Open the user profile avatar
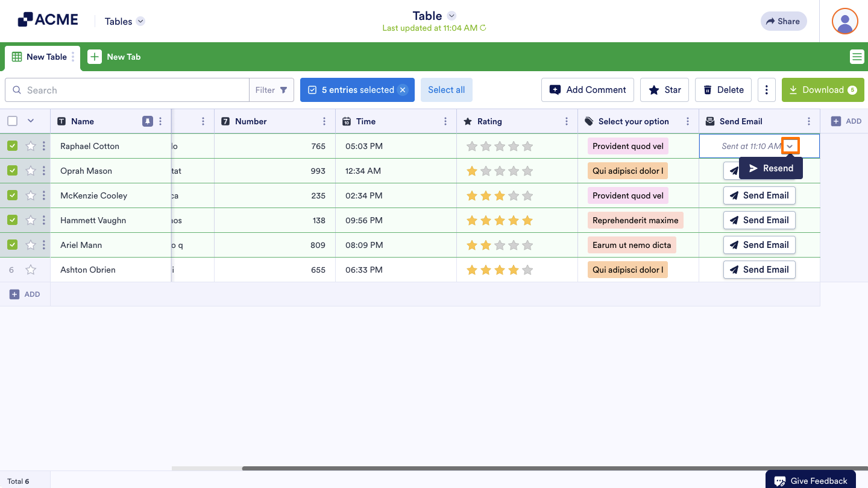The image size is (868, 488). 844,21
